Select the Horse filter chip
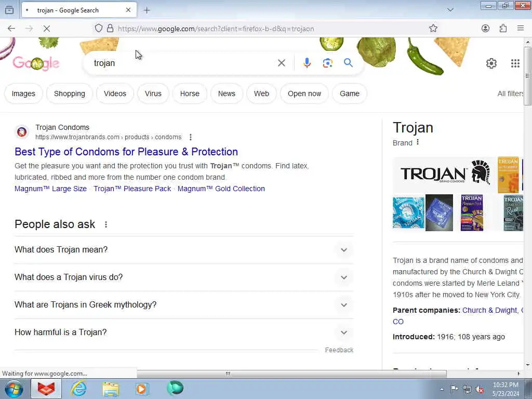This screenshot has height=399, width=532. click(190, 94)
